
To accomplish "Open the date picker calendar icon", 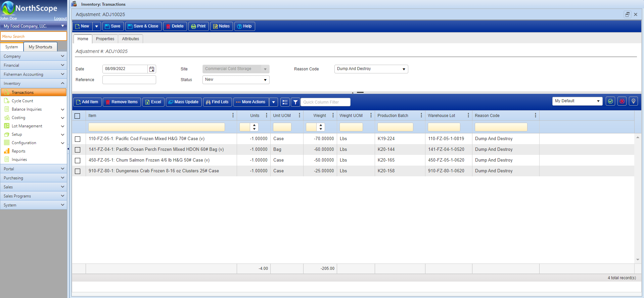I will coord(152,69).
